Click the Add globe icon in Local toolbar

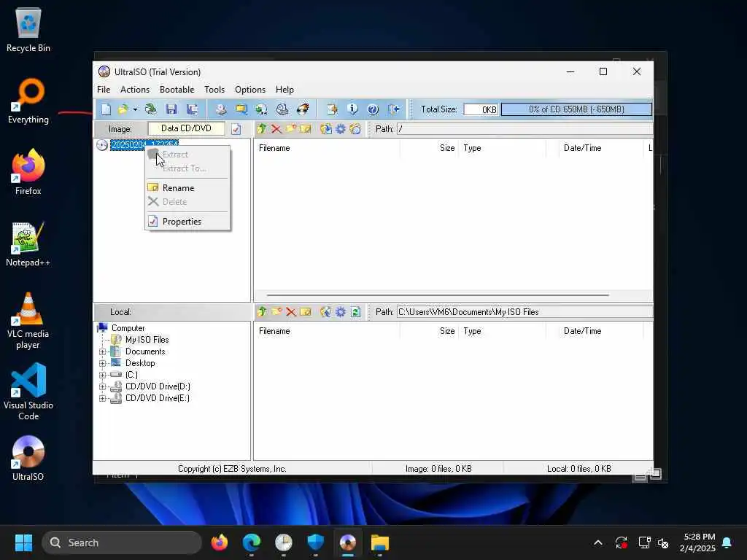325,312
